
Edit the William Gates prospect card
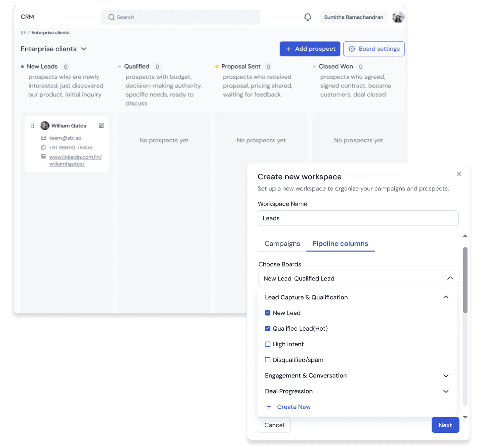point(101,125)
